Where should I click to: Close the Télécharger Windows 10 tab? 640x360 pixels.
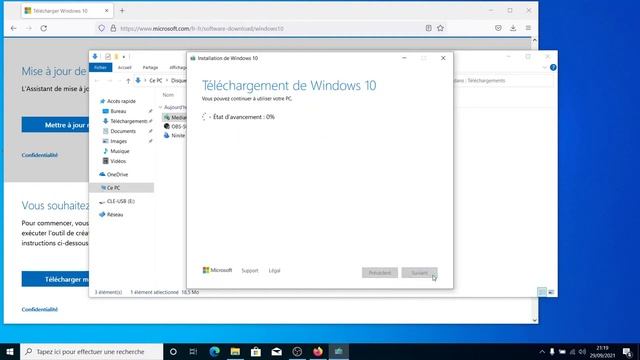[x=107, y=11]
